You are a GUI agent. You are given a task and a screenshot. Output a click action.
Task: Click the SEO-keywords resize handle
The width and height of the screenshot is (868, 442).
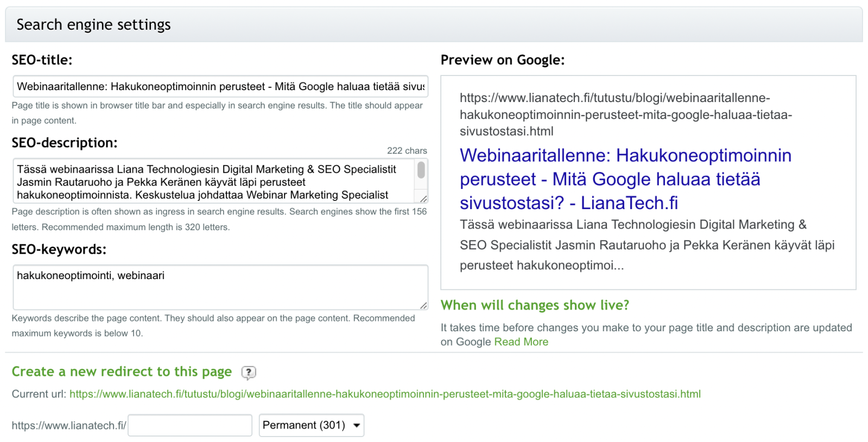click(x=423, y=306)
